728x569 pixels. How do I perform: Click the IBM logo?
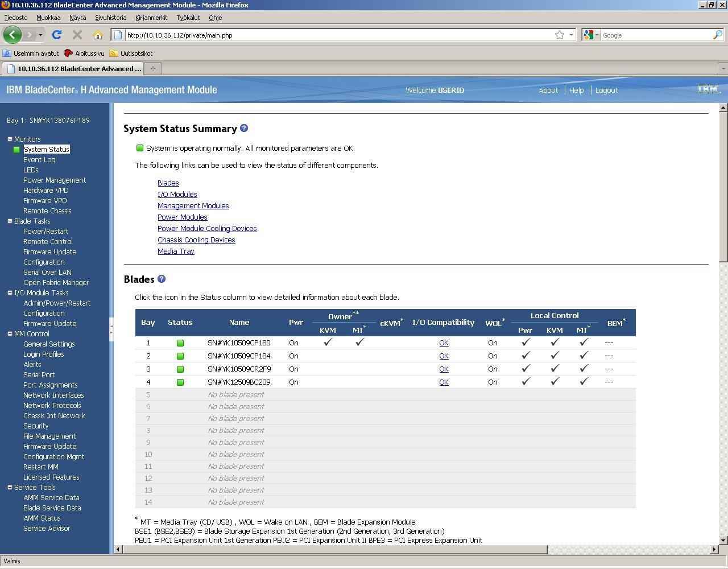click(709, 89)
